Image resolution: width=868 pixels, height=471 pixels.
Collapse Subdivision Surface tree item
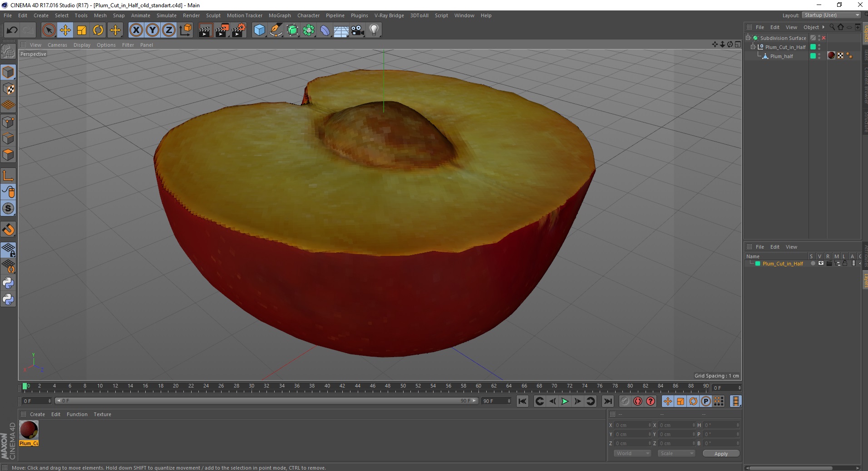coord(748,38)
